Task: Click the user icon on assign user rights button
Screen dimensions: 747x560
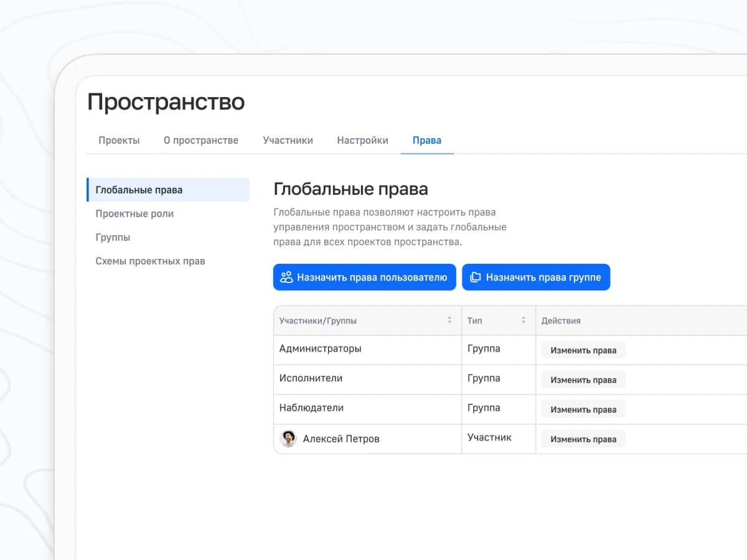Action: coord(286,278)
